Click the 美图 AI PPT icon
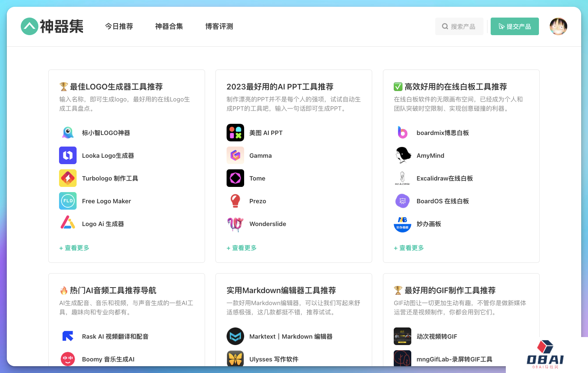Image resolution: width=588 pixels, height=373 pixels. pos(235,133)
